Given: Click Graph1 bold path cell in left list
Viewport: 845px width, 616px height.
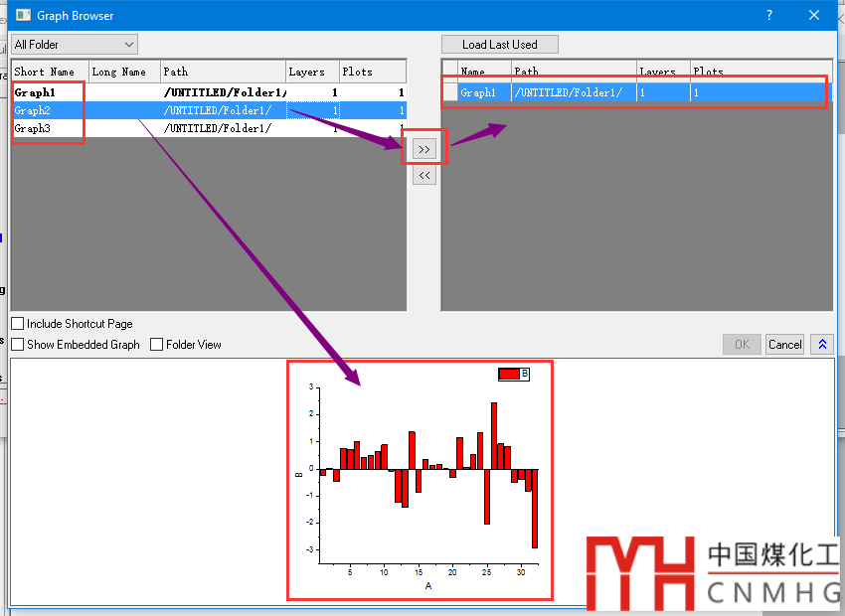Looking at the screenshot, I should [x=225, y=92].
